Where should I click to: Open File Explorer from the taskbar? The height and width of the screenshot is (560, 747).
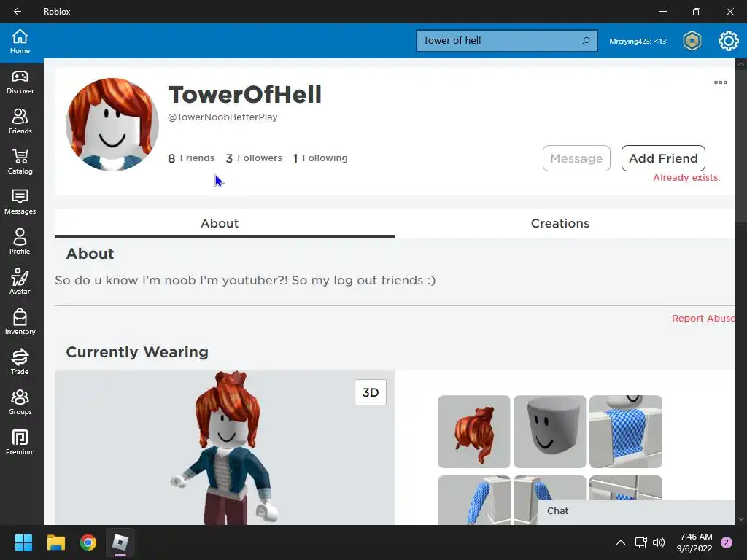point(55,542)
